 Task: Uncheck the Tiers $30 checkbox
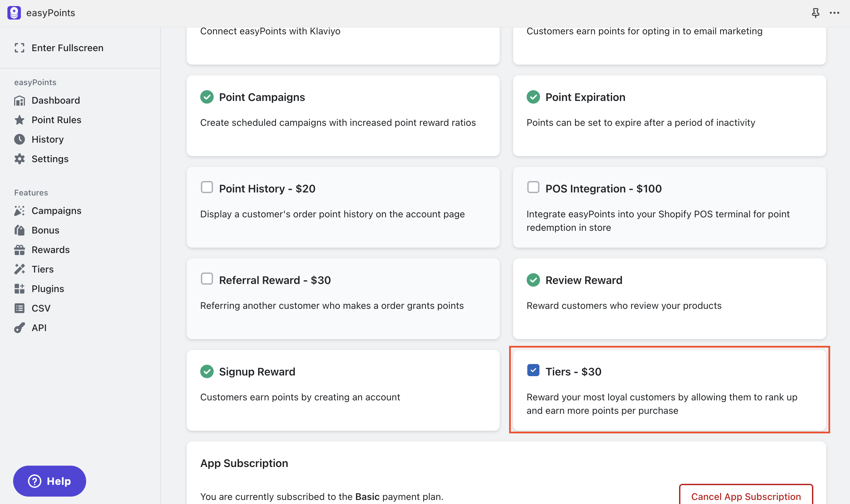click(x=533, y=370)
